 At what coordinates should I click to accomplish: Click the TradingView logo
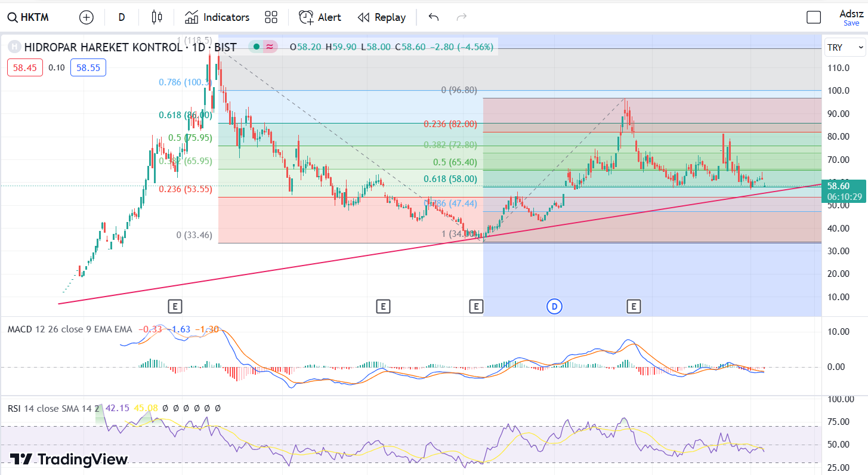[69, 459]
